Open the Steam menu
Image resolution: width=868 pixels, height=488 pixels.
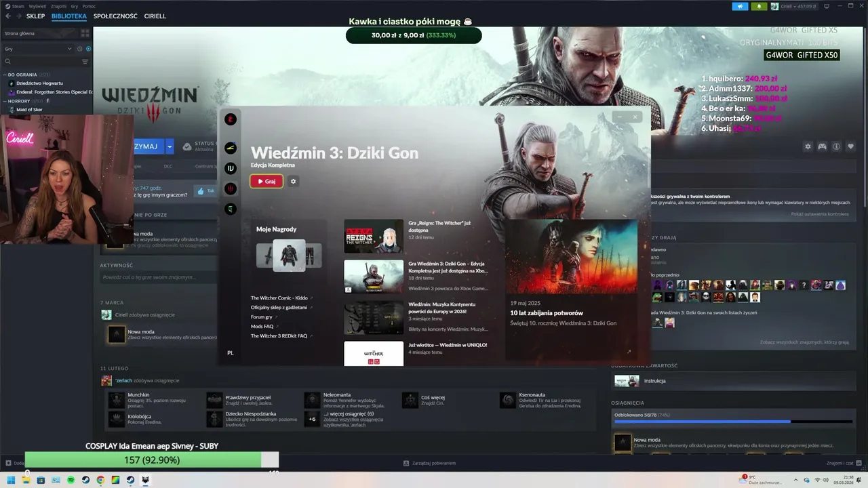(x=18, y=6)
